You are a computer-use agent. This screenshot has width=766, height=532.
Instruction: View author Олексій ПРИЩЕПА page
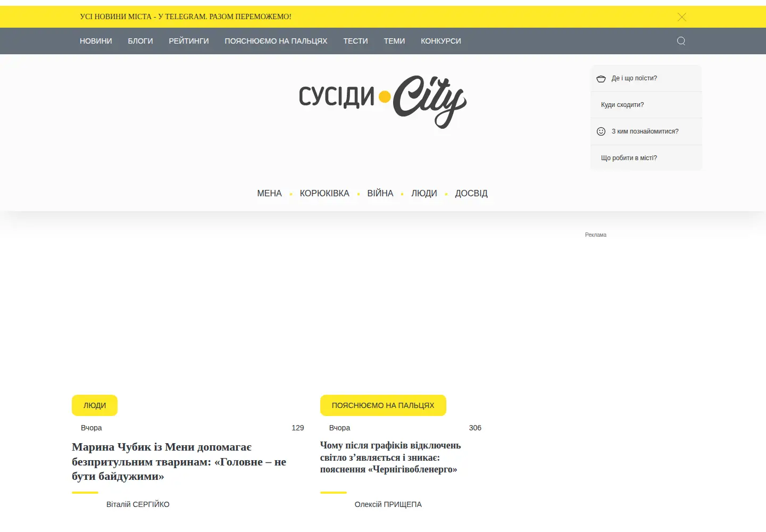388,504
